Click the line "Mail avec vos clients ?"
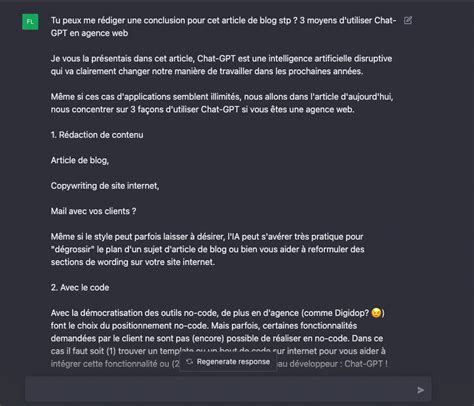The width and height of the screenshot is (474, 406). [93, 211]
